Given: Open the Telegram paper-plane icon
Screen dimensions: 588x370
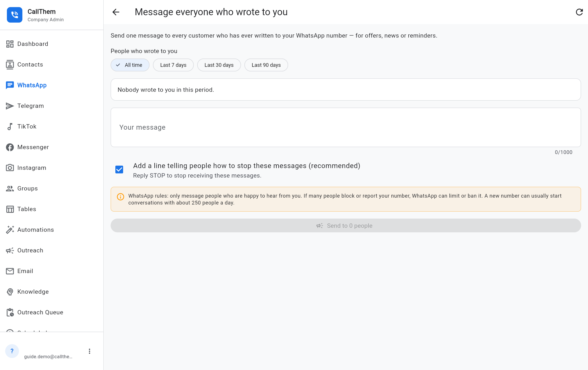Looking at the screenshot, I should click(10, 106).
